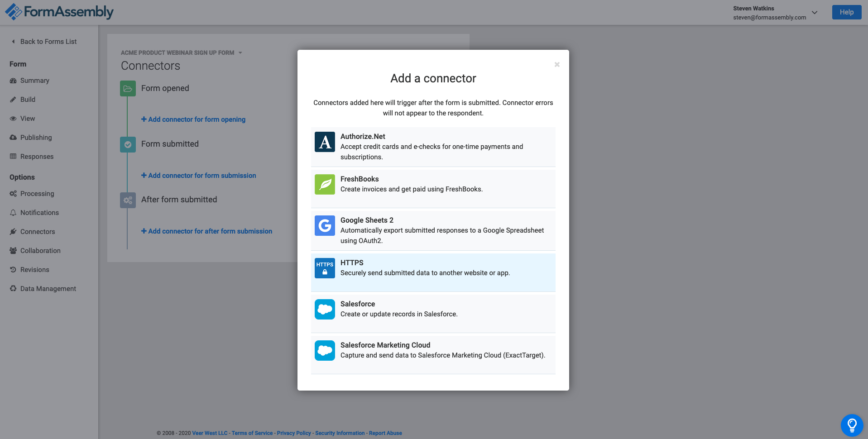
Task: Click the steven@formassembly.com email text
Action: tap(769, 18)
